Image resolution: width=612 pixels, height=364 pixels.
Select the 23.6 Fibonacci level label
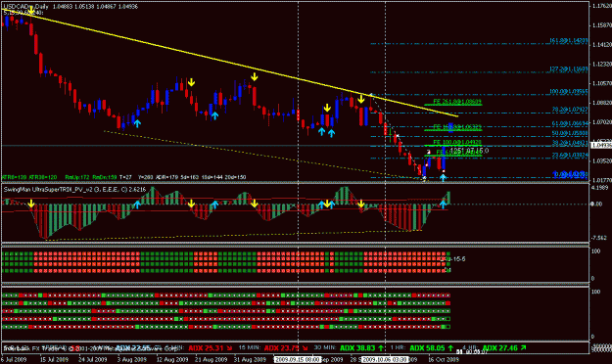point(570,155)
